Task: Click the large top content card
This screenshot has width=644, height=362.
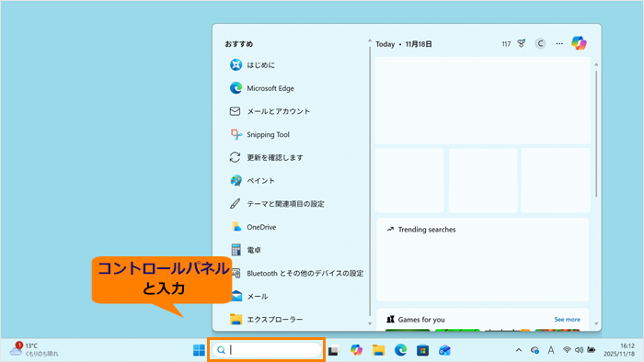Action: [x=482, y=100]
